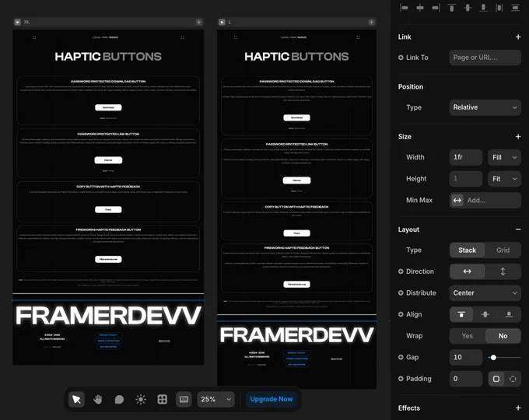
Task: Click the Page or URL field
Action: tap(485, 58)
